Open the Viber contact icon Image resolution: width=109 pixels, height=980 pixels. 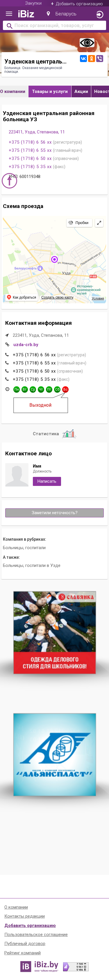(x=100, y=59)
